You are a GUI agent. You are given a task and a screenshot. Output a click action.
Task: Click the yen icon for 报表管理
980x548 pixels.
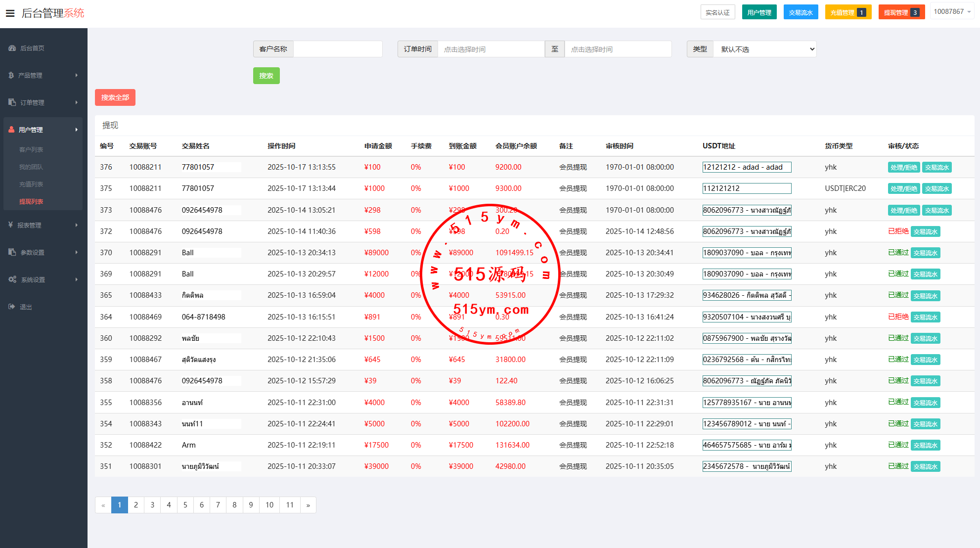tap(11, 225)
